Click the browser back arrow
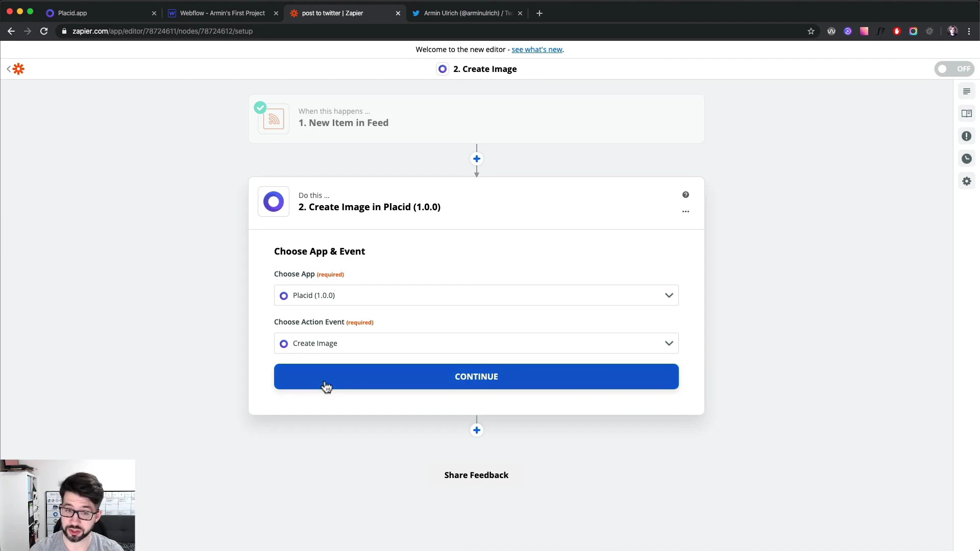 (x=11, y=31)
